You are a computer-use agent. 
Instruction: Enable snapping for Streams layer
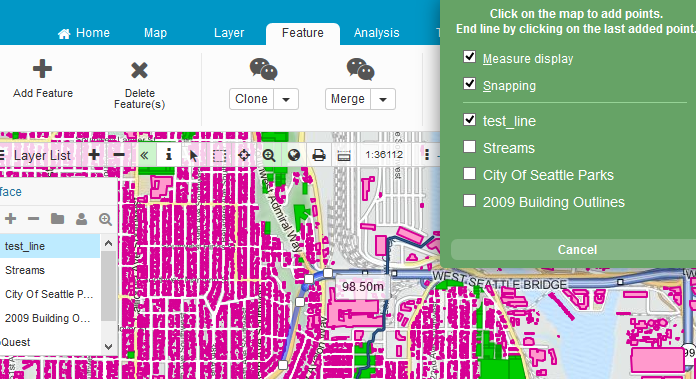click(470, 147)
